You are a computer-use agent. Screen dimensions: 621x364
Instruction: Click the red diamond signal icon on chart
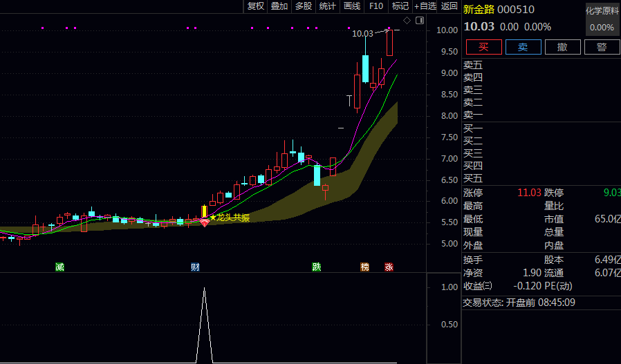[205, 223]
